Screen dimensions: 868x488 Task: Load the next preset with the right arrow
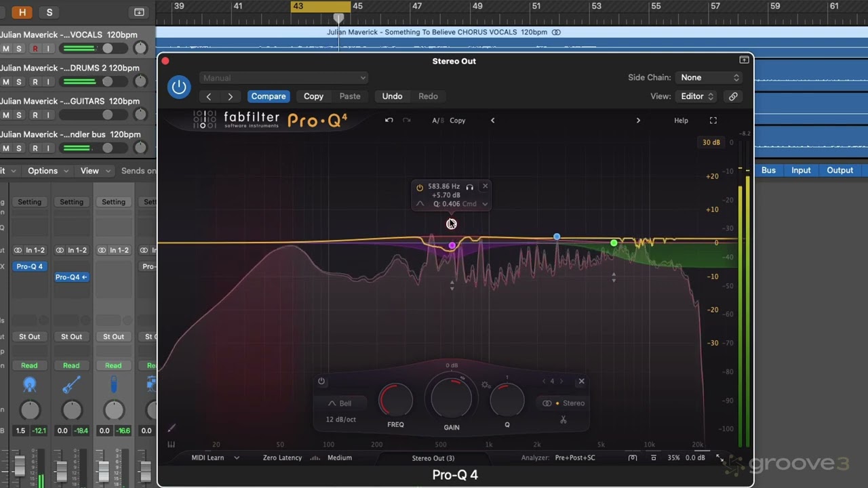pos(231,96)
